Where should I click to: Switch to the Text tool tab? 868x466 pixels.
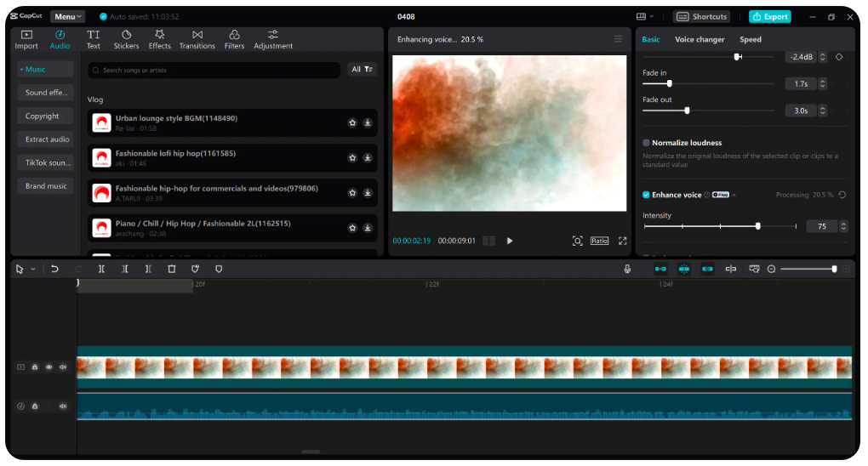click(93, 40)
